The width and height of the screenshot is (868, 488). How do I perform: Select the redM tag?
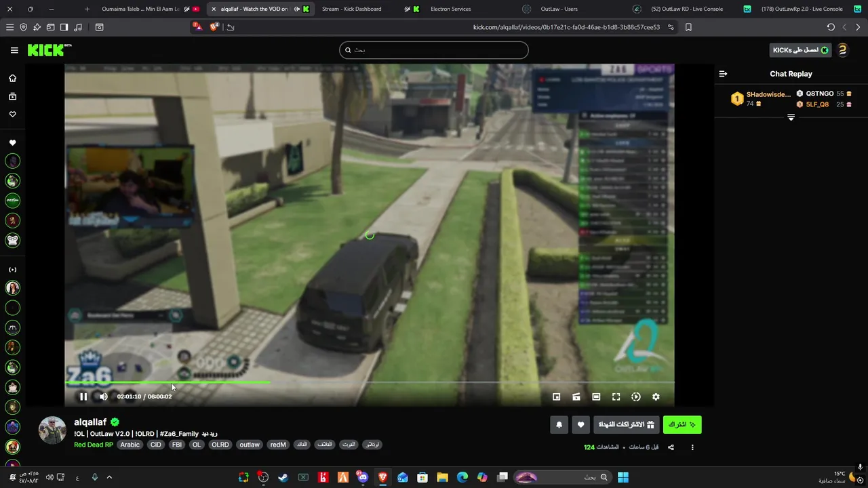click(278, 445)
